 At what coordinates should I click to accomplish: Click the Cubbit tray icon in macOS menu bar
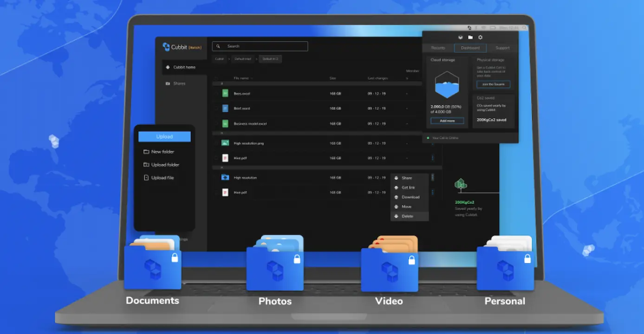pyautogui.click(x=469, y=28)
